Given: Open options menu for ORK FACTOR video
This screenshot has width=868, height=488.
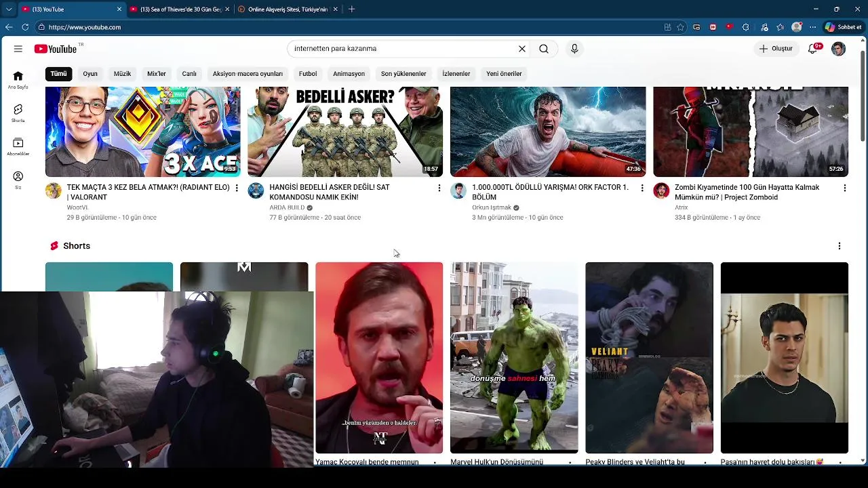Looking at the screenshot, I should pos(642,188).
